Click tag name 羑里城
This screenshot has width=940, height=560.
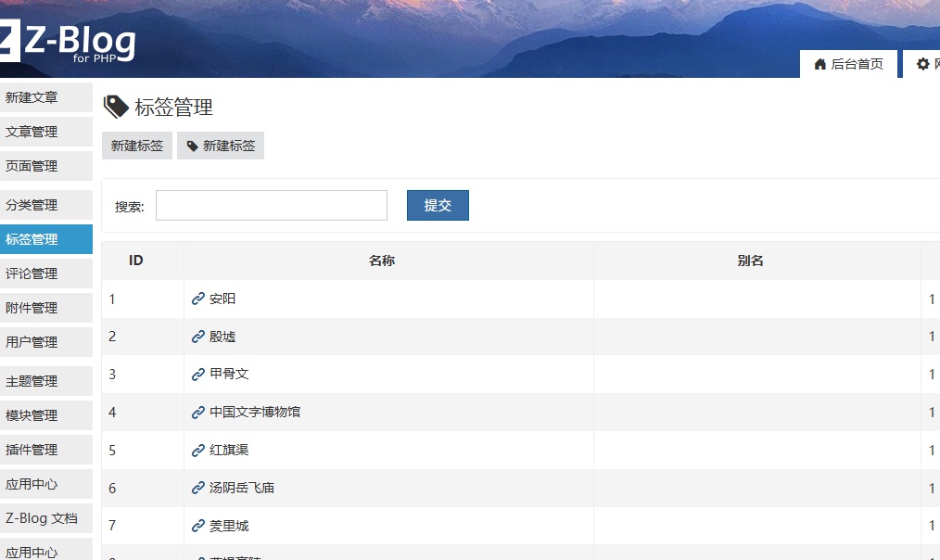click(229, 526)
